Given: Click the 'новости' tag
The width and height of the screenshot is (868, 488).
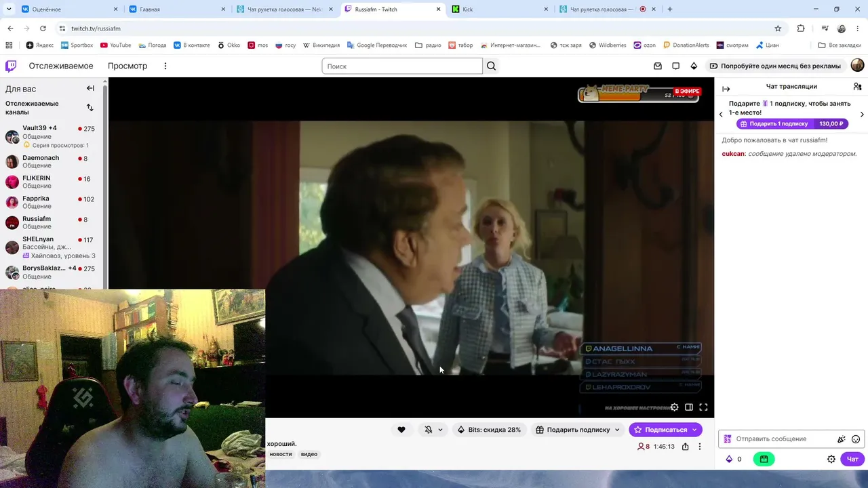Looking at the screenshot, I should (281, 454).
